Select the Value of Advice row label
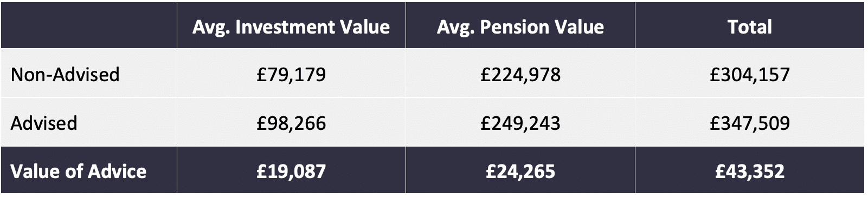 click(x=79, y=171)
